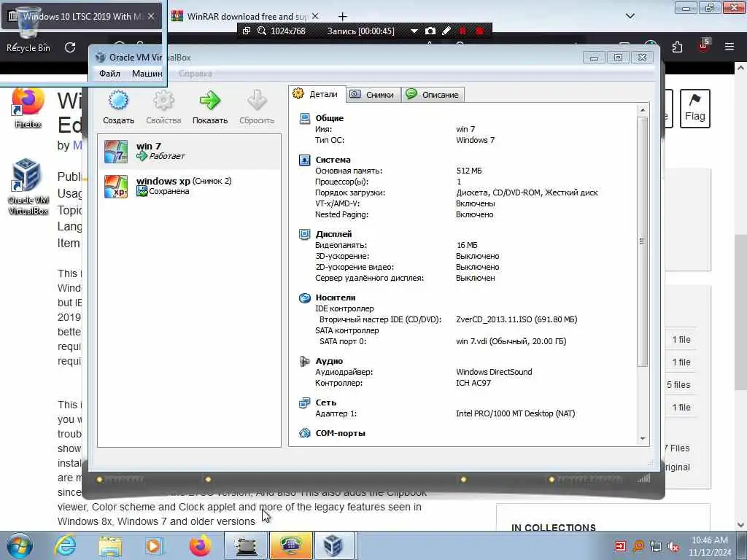The image size is (747, 560).
Task: Open the Носители section header
Action: tap(336, 297)
